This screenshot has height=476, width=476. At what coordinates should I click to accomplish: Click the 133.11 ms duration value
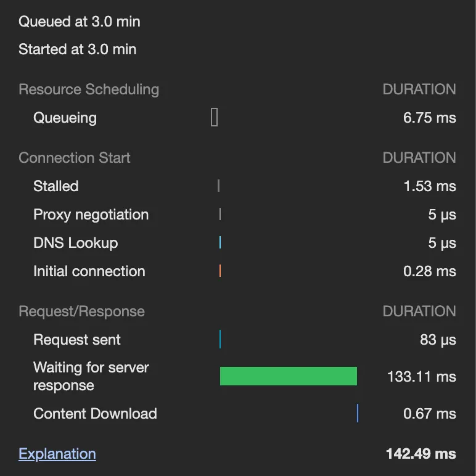point(421,376)
